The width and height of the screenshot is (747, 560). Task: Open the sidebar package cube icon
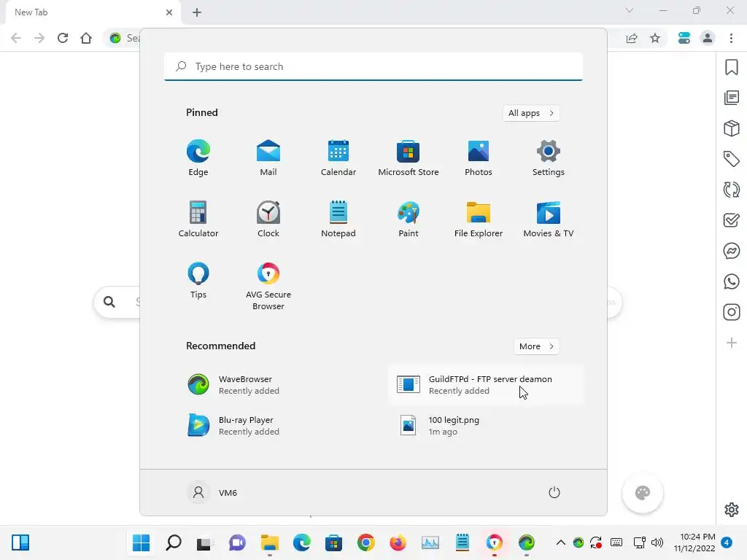click(x=731, y=128)
